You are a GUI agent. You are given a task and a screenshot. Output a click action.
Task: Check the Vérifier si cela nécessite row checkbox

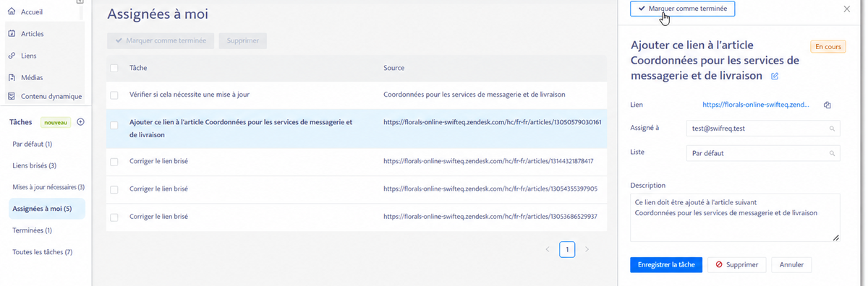coord(114,95)
